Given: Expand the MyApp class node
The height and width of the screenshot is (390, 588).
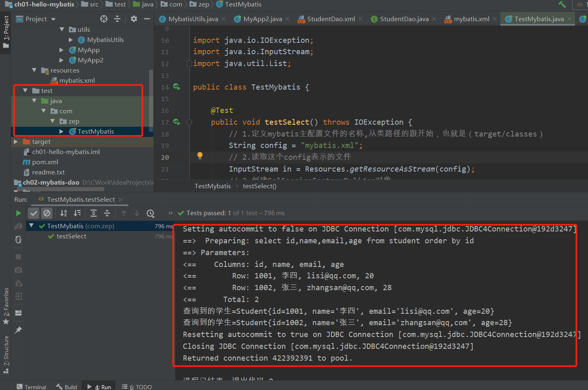Looking at the screenshot, I should tap(61, 50).
